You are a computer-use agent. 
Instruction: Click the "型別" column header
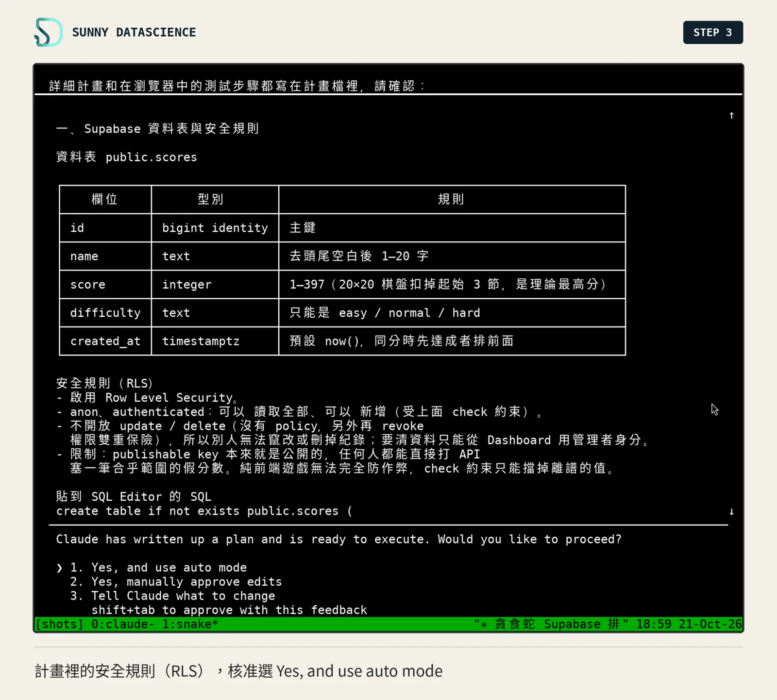215,199
